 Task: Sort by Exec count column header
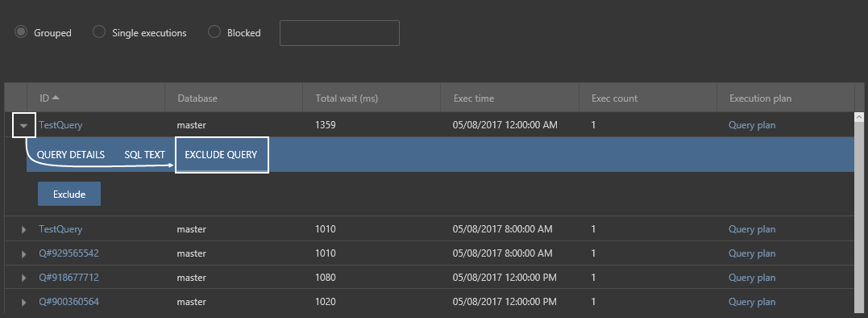[614, 98]
